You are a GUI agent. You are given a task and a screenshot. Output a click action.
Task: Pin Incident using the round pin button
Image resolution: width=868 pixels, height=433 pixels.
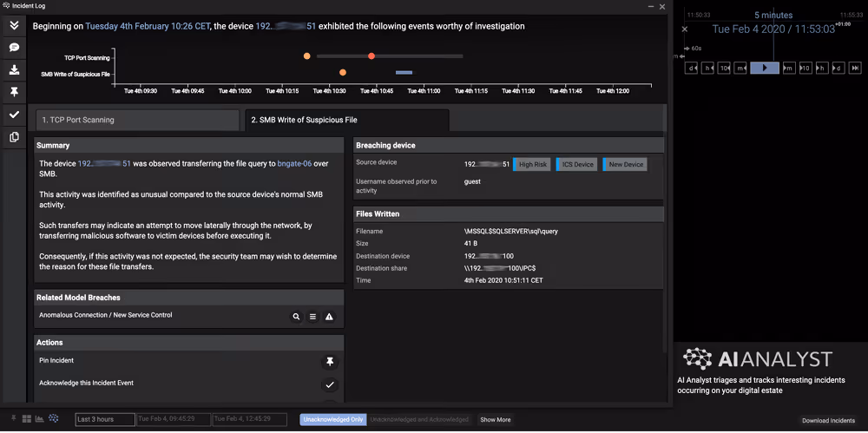[x=330, y=362]
